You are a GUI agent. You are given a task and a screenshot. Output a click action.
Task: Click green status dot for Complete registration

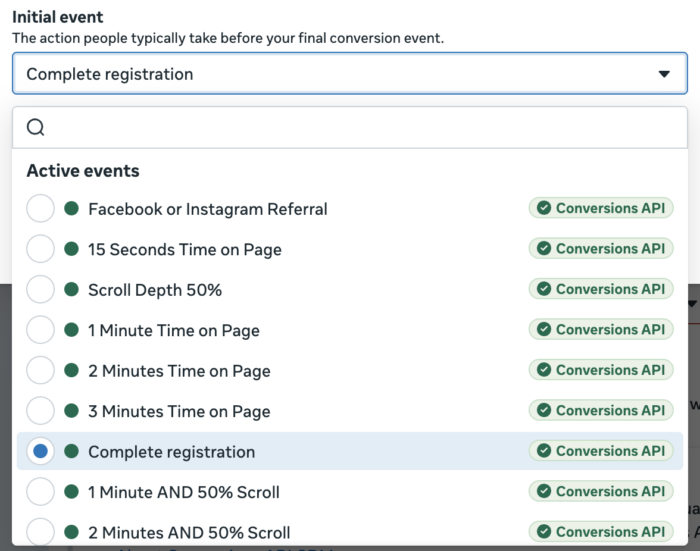point(71,451)
